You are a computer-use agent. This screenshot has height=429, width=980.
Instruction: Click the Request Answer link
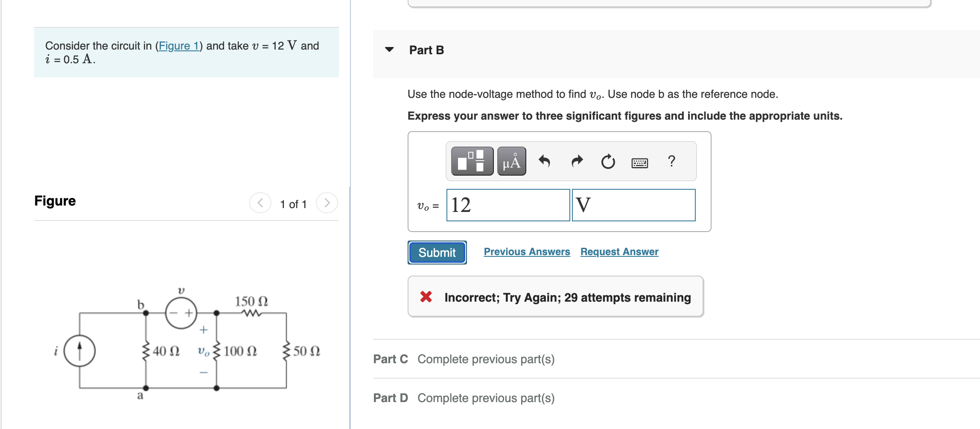coord(619,252)
